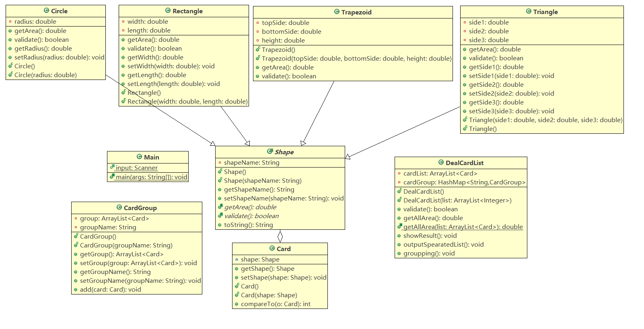Click the text getRadius(): double
The image size is (644, 329).
click(x=43, y=48)
